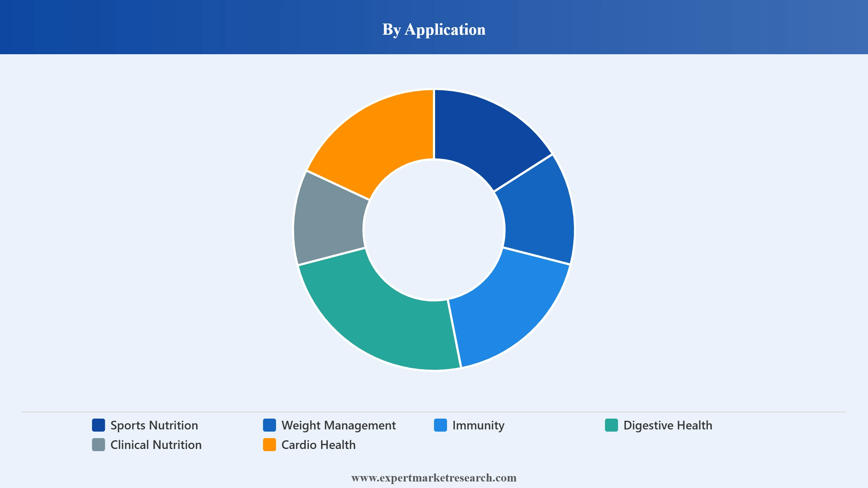The height and width of the screenshot is (488, 868).
Task: Click the Weight Management legend color swatch
Action: click(x=269, y=425)
